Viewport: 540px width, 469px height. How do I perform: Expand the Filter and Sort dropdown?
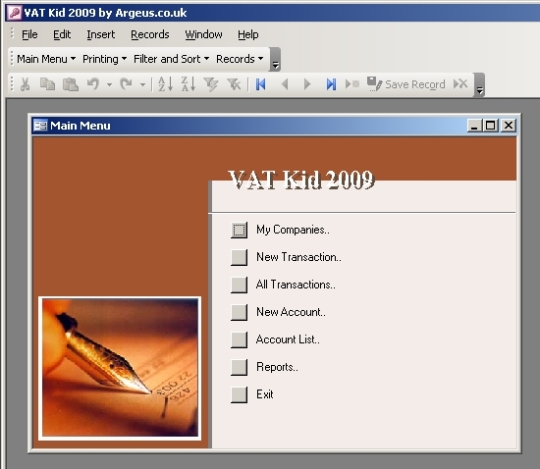[171, 59]
